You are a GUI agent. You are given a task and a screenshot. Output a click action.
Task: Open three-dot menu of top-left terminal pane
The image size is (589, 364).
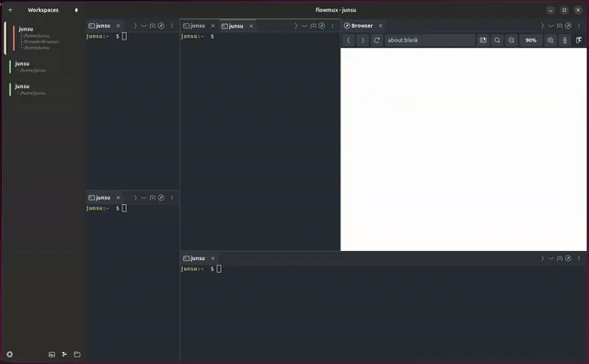click(x=172, y=26)
